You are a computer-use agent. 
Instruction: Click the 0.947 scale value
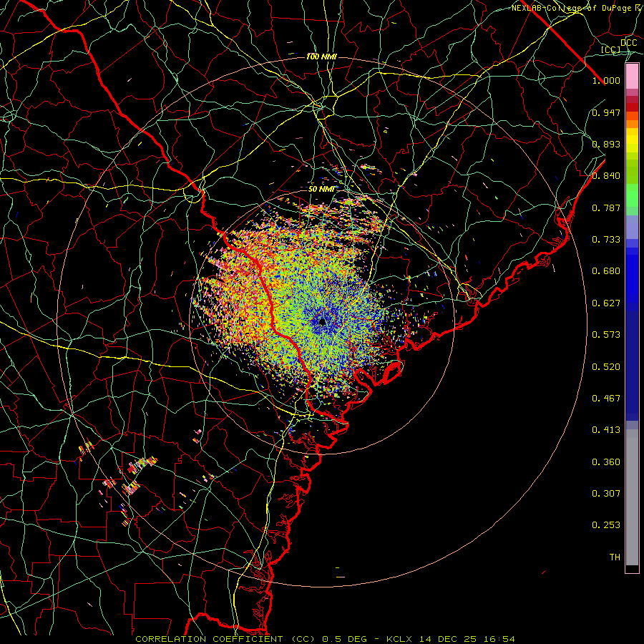[606, 112]
